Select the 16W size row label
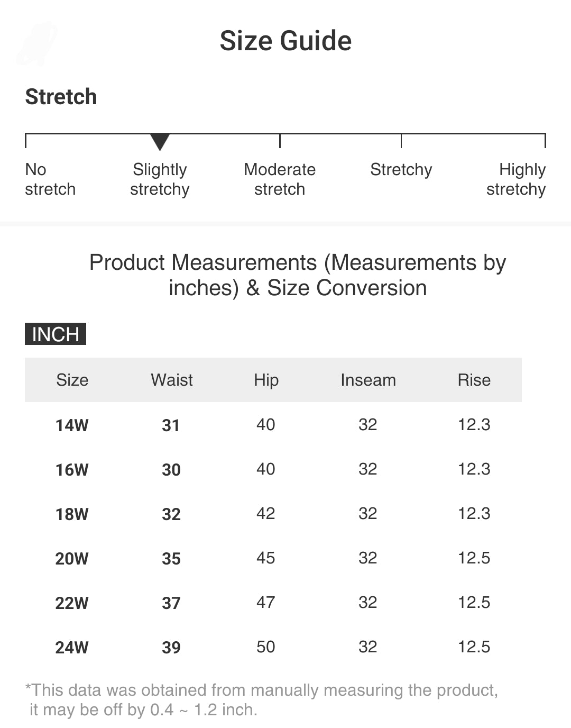The image size is (571, 728). (x=72, y=469)
